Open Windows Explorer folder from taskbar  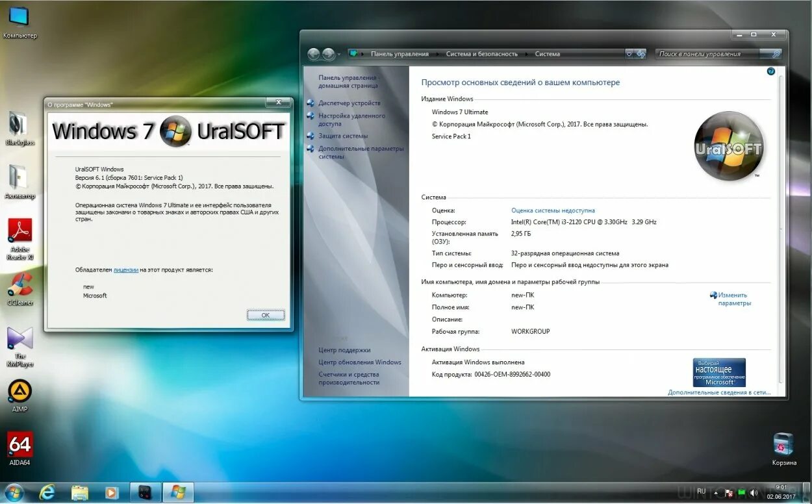[x=80, y=492]
